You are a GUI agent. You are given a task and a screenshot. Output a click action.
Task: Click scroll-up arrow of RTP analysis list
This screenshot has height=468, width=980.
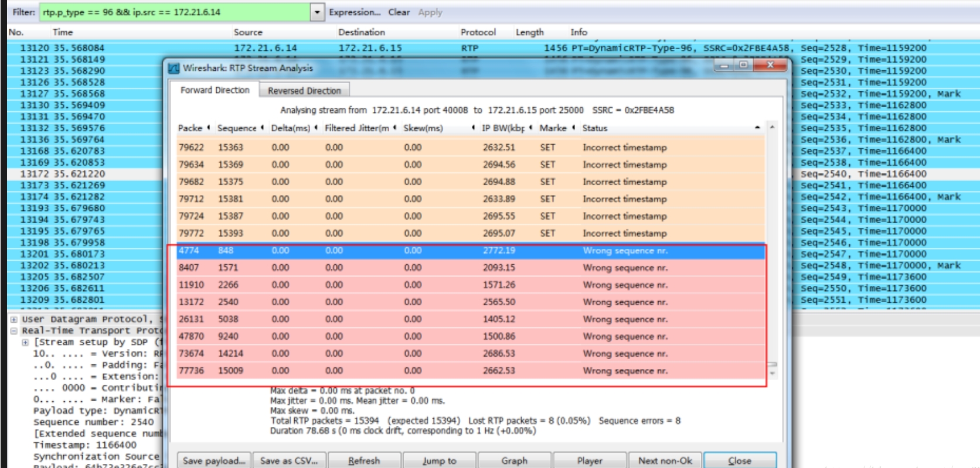(x=773, y=127)
